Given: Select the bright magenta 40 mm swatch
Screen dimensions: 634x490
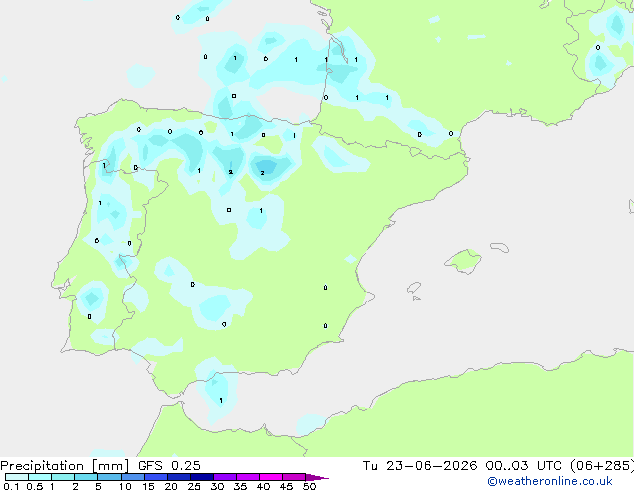Looking at the screenshot, I should tap(271, 477).
